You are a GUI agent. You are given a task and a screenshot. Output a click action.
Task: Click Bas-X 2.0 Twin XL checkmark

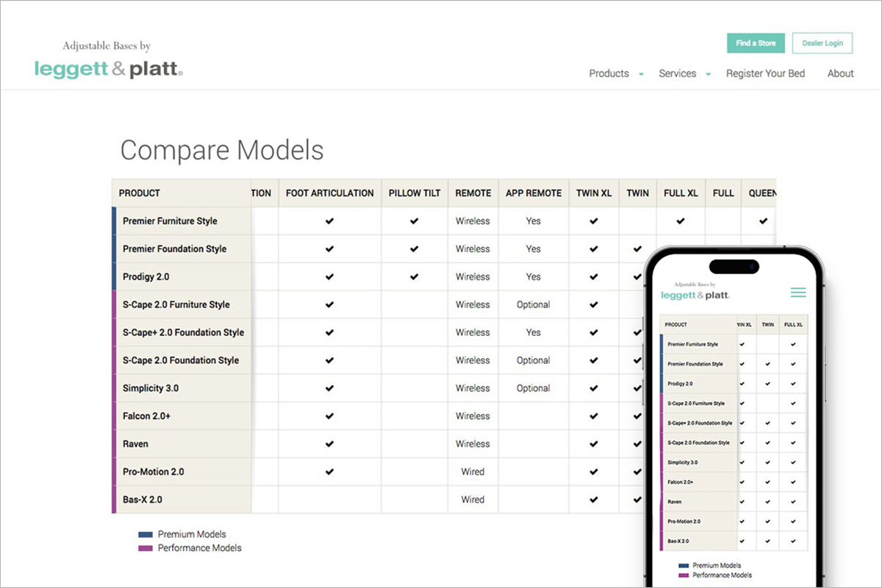pyautogui.click(x=594, y=500)
